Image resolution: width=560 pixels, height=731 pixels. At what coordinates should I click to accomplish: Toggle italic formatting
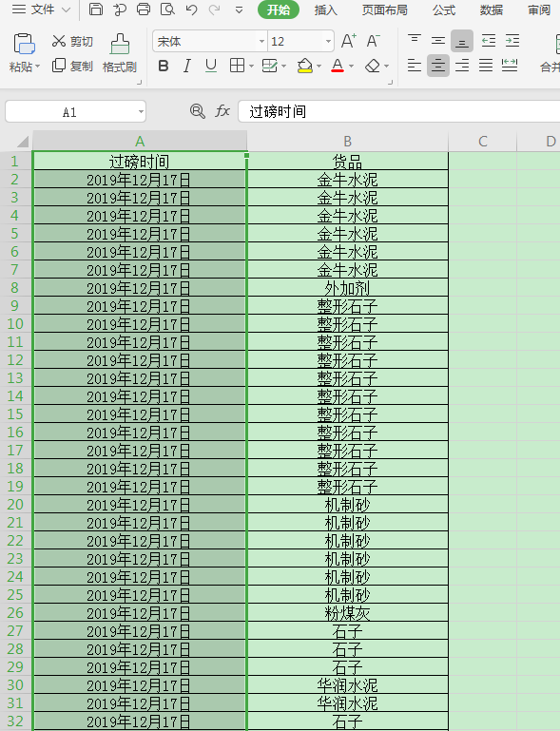(187, 66)
